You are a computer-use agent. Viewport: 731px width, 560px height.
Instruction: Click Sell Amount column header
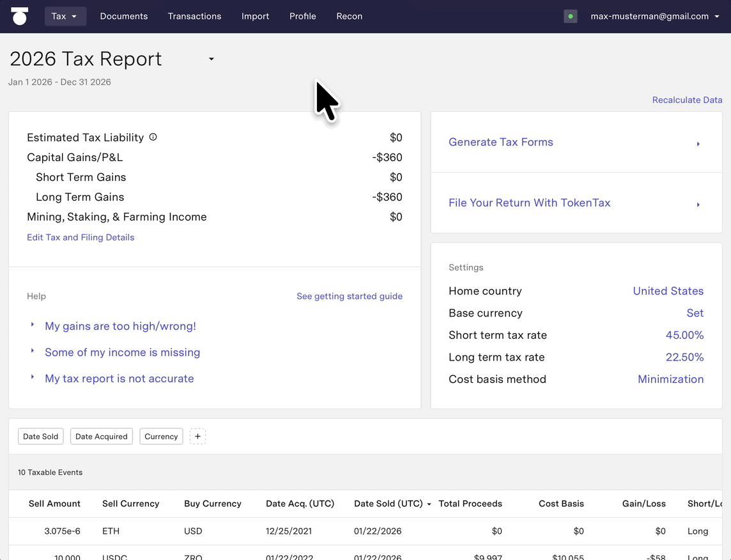(x=54, y=504)
